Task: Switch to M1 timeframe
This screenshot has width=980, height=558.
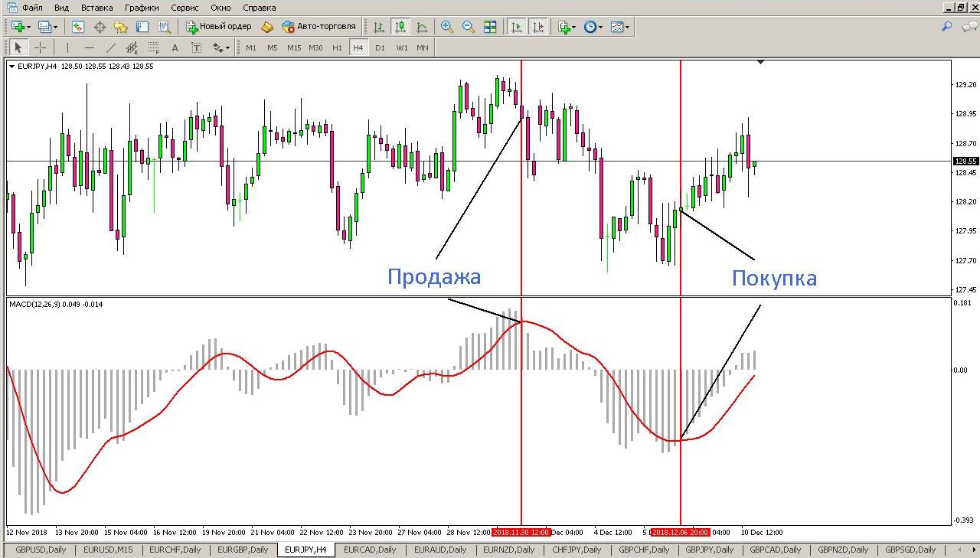Action: [x=250, y=47]
